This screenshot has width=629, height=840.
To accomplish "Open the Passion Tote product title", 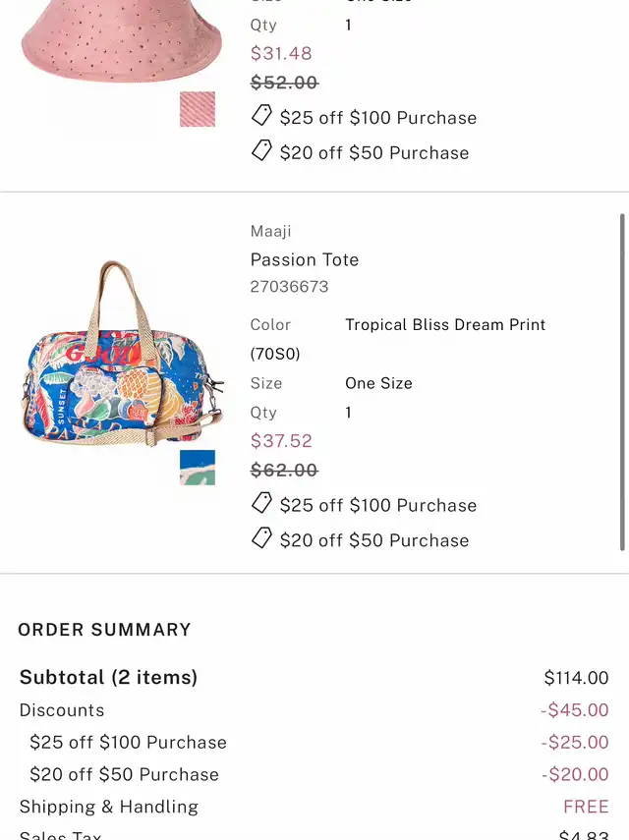I will pyautogui.click(x=305, y=260).
